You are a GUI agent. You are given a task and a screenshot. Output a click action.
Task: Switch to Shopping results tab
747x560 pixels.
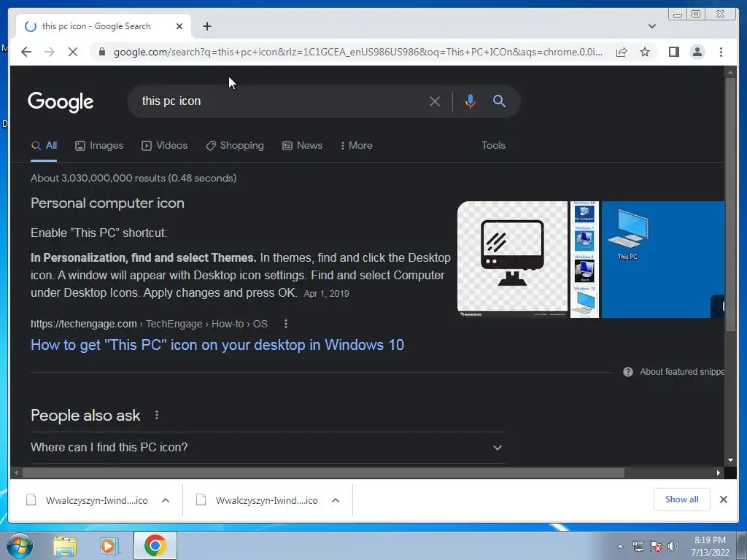pyautogui.click(x=235, y=146)
